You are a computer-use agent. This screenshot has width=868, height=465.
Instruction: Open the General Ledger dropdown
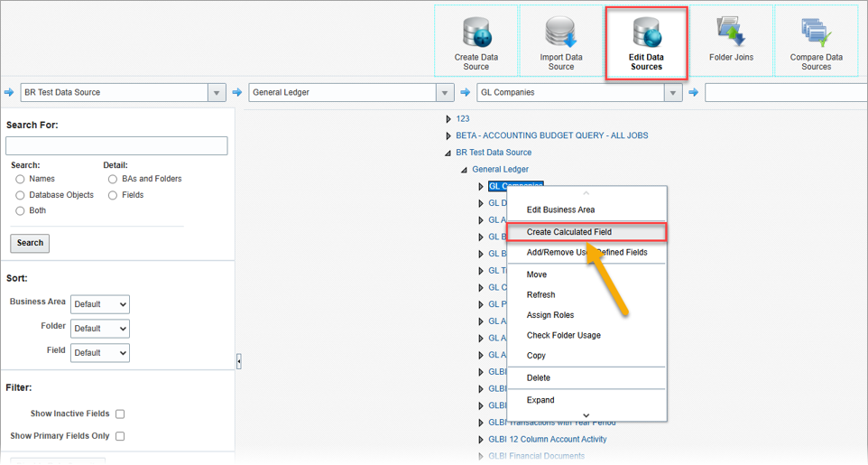445,93
